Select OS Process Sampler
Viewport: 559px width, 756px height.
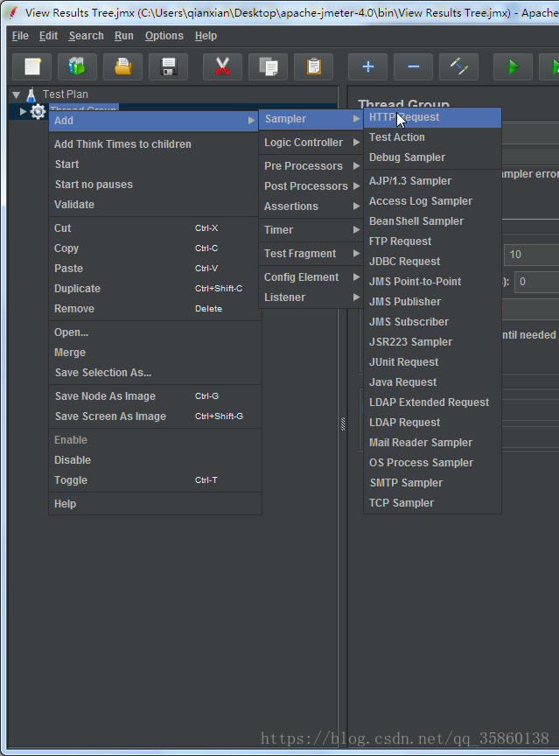[x=432, y=463]
